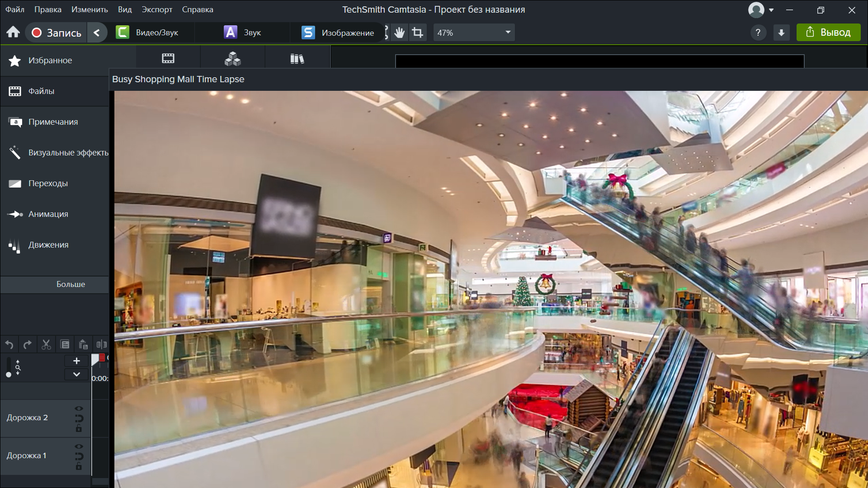This screenshot has width=868, height=488.
Task: Click the Home icon in the toolbar
Action: (13, 33)
